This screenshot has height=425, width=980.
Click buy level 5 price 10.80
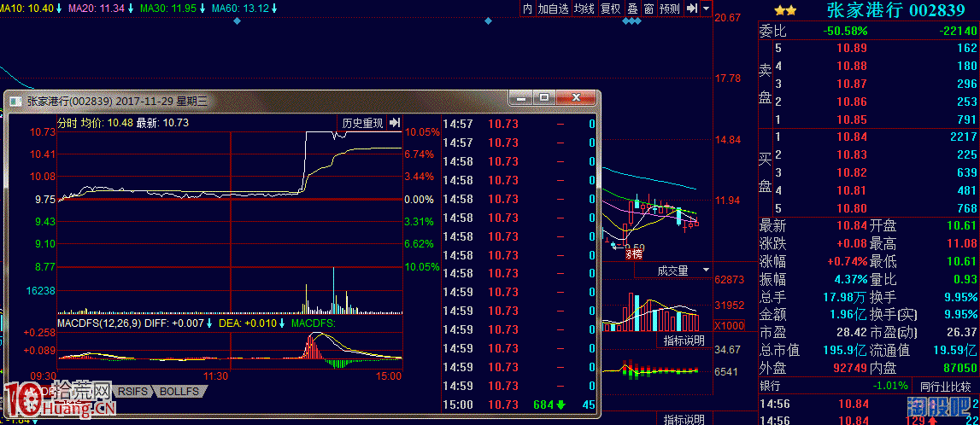pos(851,208)
